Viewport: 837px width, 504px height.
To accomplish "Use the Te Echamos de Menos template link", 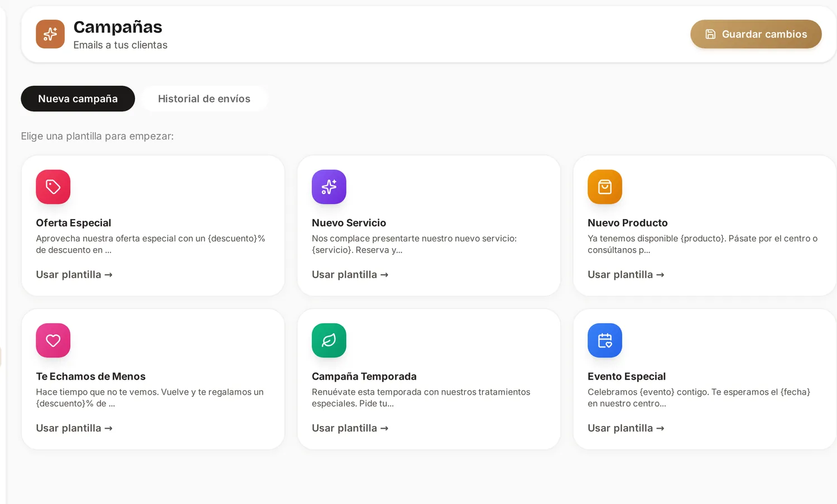I will click(x=74, y=428).
